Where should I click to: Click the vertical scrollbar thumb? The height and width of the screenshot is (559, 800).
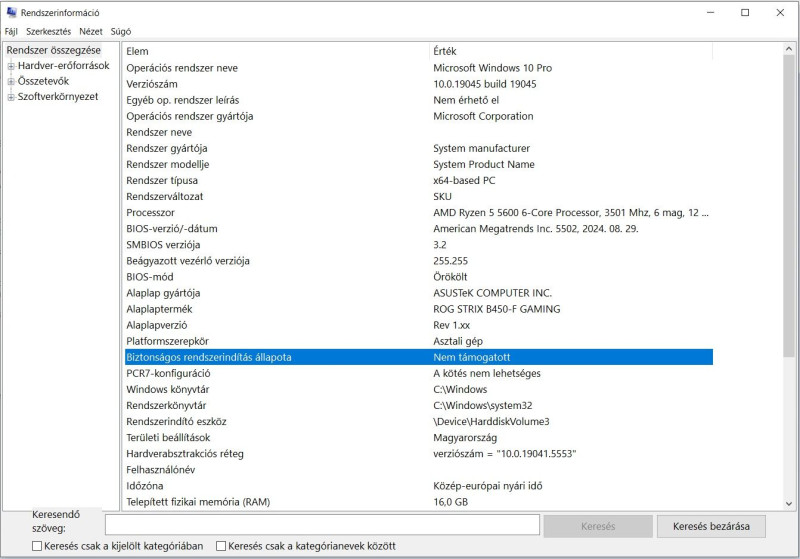[x=789, y=207]
